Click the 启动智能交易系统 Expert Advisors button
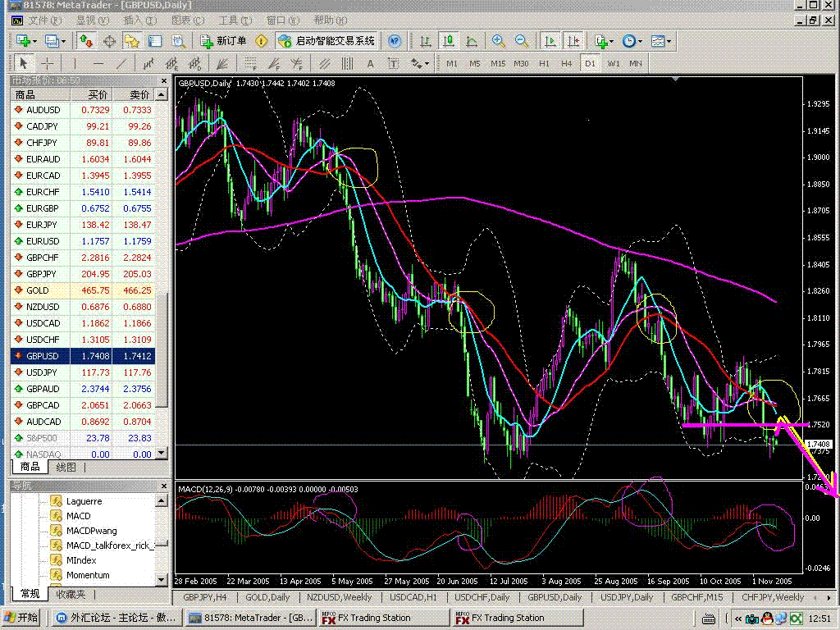840x630 pixels. click(326, 40)
